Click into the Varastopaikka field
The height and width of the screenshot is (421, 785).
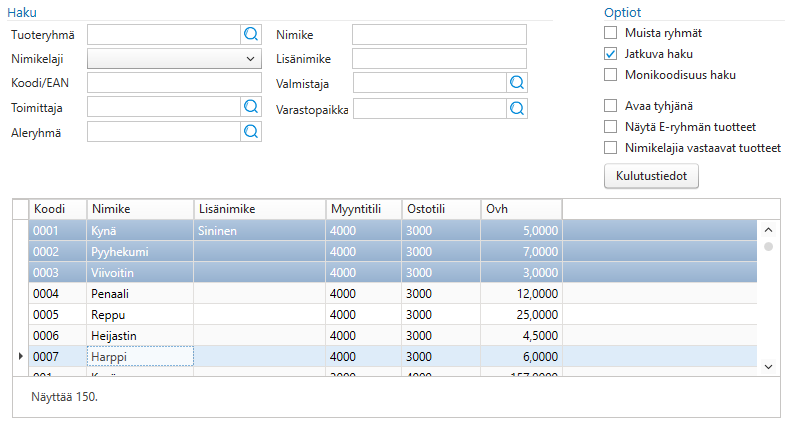tap(430, 109)
